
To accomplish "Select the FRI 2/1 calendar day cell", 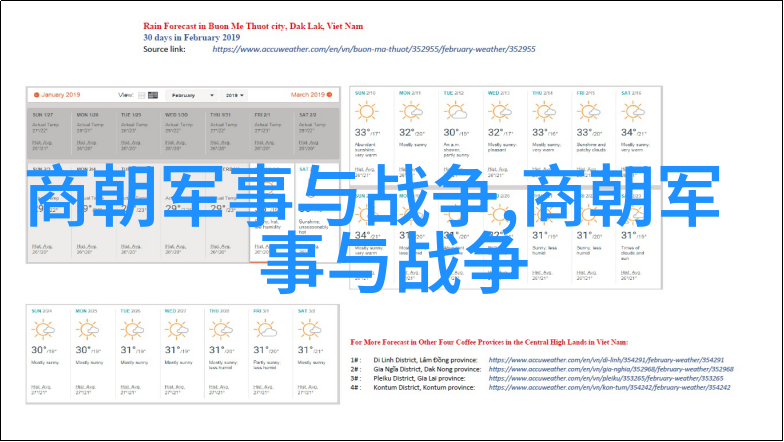I will click(x=272, y=133).
